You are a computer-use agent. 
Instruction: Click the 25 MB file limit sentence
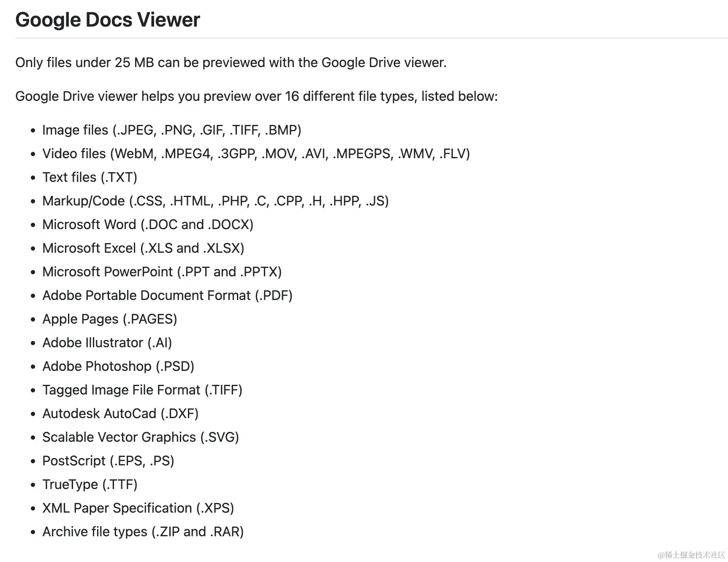[231, 62]
